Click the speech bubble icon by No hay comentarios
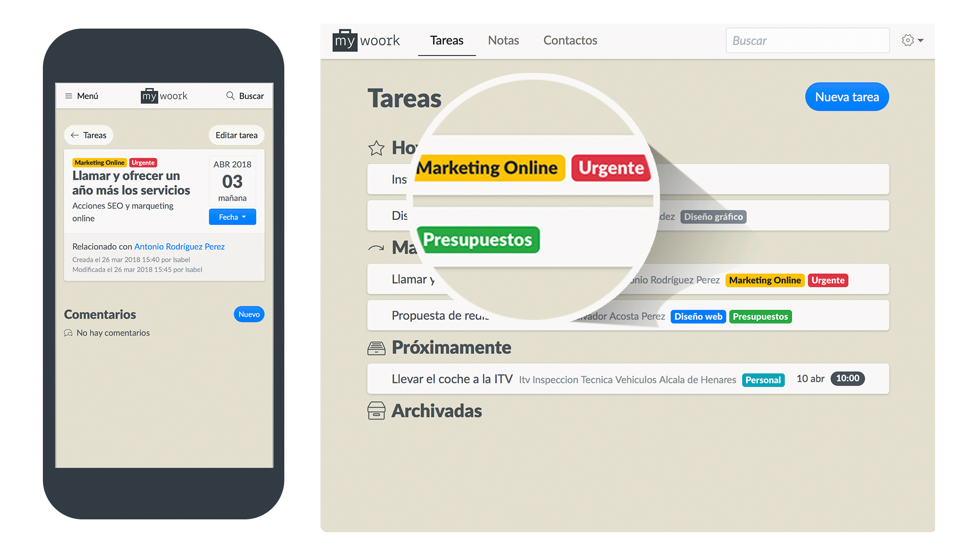Image resolution: width=980 pixels, height=551 pixels. pos(68,333)
